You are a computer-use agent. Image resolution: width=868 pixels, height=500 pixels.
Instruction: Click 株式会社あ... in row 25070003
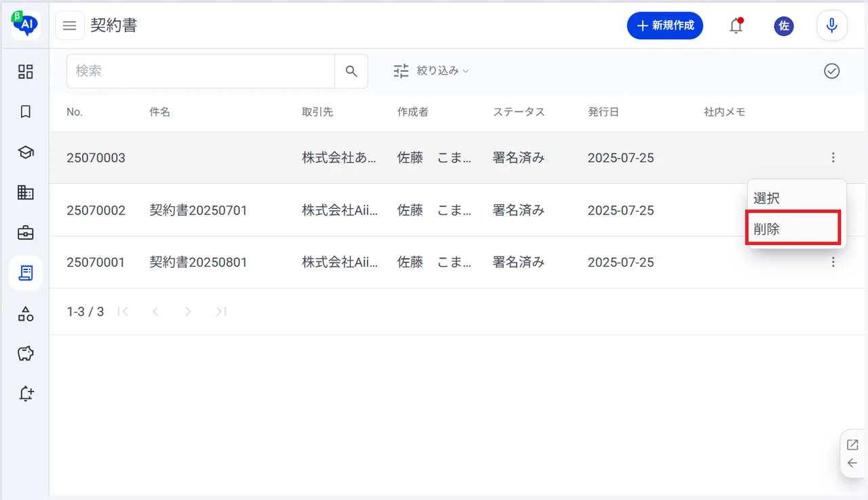(x=340, y=157)
